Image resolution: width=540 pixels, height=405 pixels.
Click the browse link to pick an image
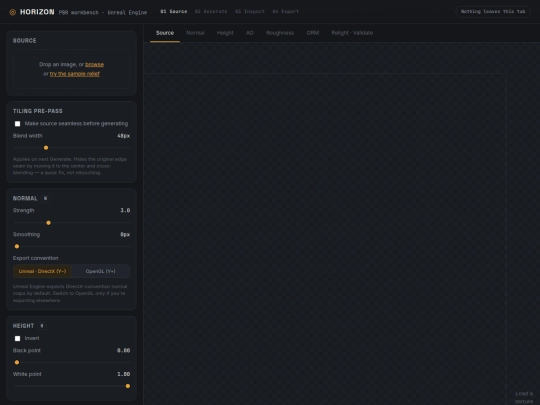(x=94, y=64)
